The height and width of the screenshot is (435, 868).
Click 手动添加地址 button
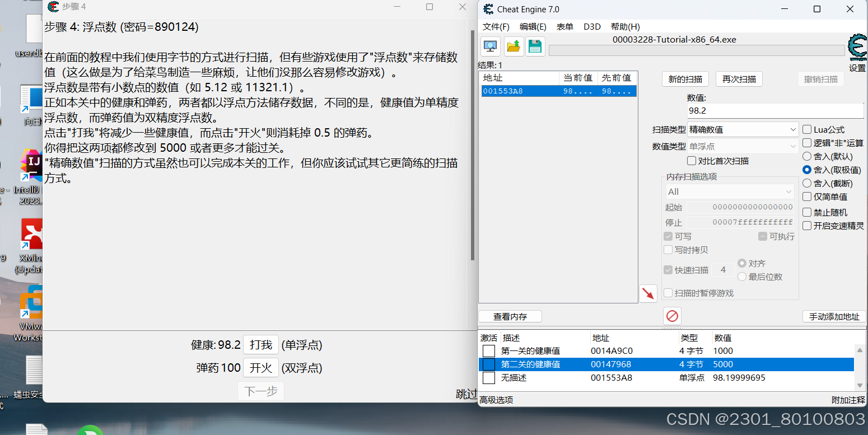click(x=834, y=316)
